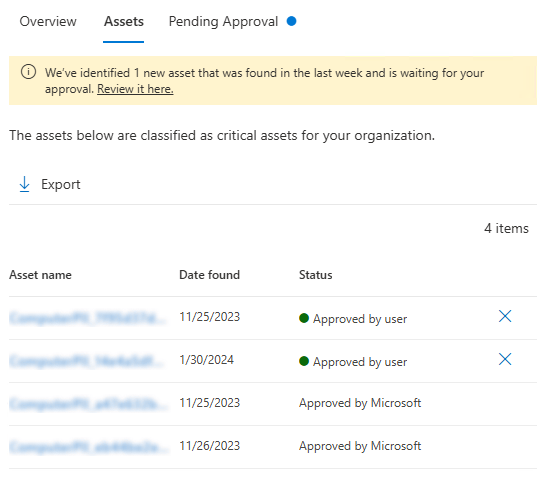Remove the asset found on 1/30/2024
554x477 pixels.
click(x=505, y=359)
